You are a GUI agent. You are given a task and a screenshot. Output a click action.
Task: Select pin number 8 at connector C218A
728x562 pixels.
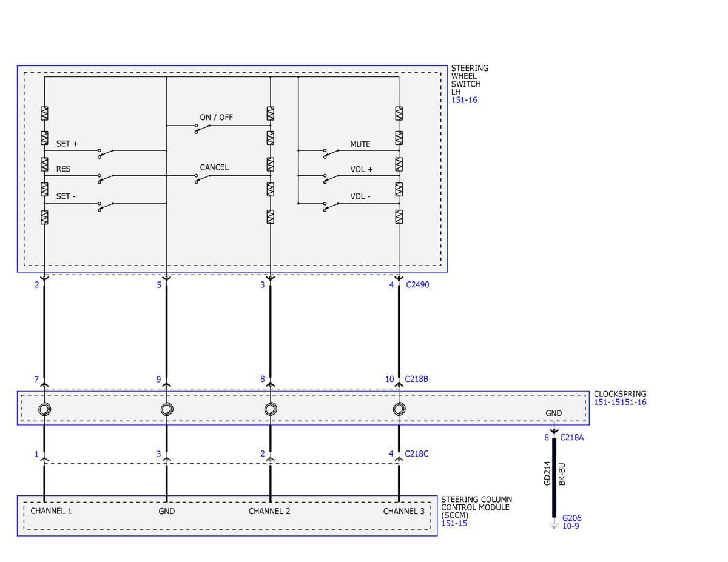point(547,437)
